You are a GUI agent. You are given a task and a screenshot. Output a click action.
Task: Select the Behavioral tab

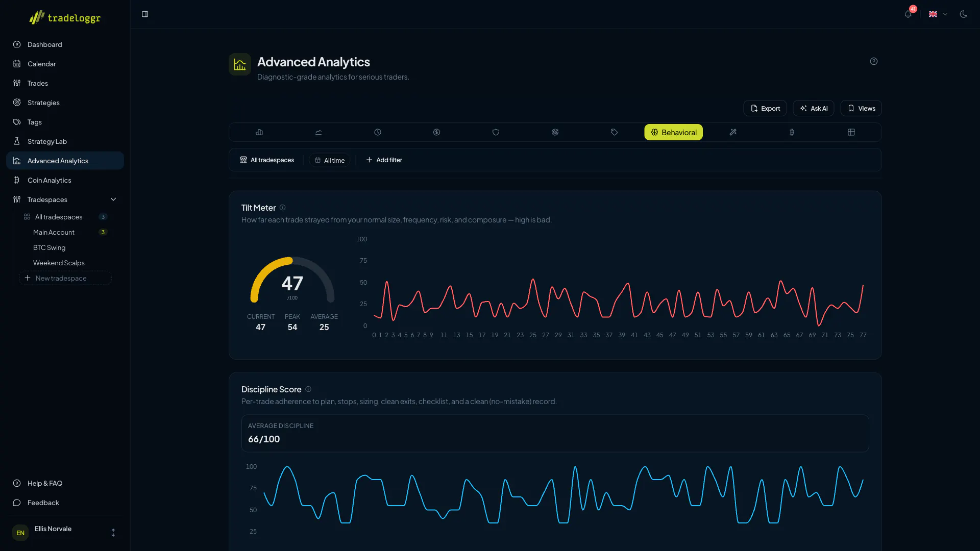674,132
